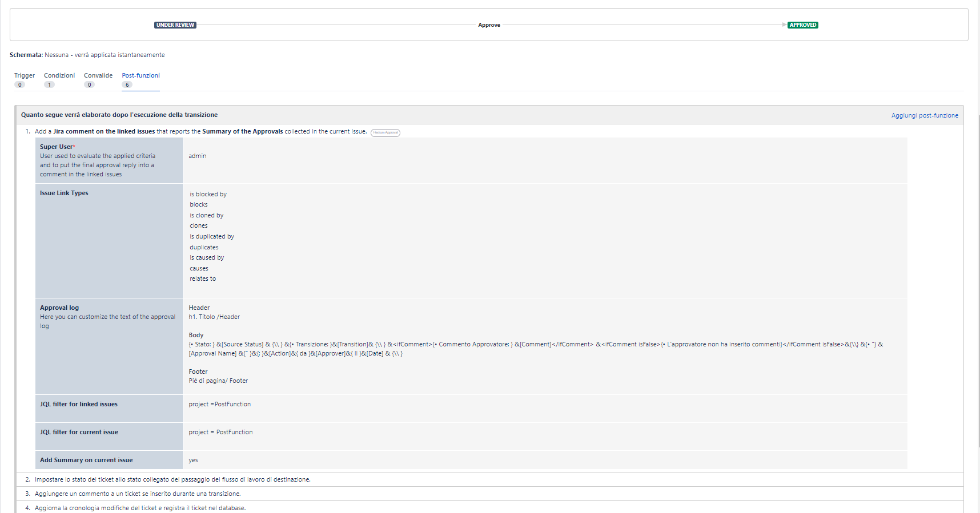Click the APPROVED status lozenge
The height and width of the screenshot is (513, 980).
click(x=802, y=25)
